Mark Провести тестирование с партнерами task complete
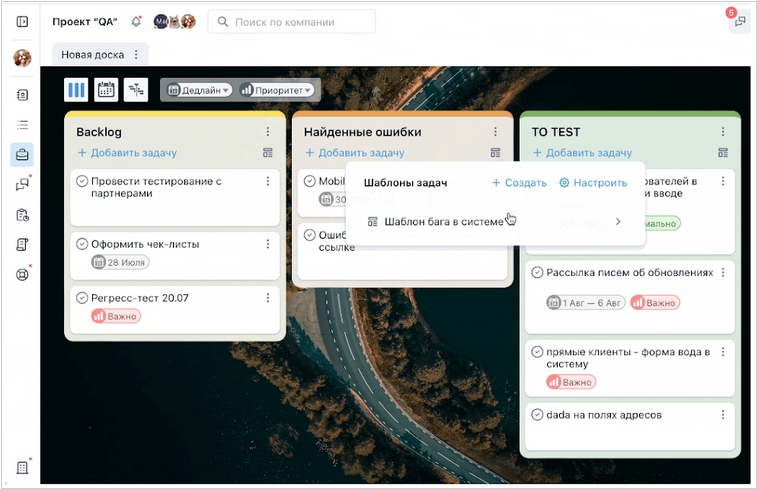The image size is (757, 489). 82,181
